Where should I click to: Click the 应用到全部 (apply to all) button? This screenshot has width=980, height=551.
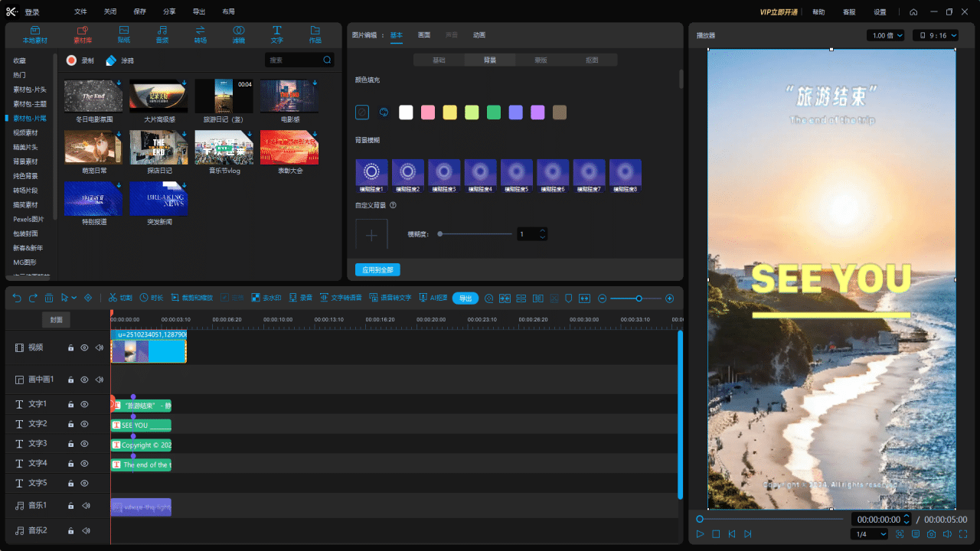(x=377, y=270)
